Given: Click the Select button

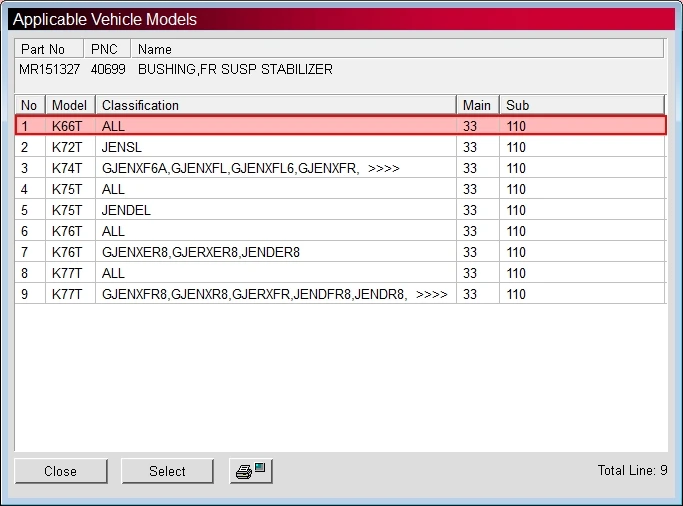Looking at the screenshot, I should pos(167,471).
